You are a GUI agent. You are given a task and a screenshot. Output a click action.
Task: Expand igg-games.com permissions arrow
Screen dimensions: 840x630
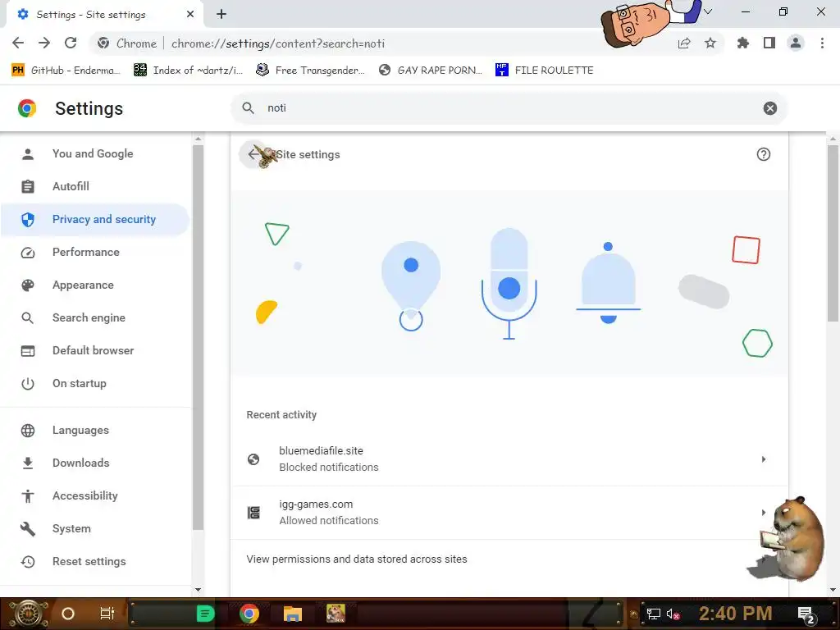tap(764, 513)
